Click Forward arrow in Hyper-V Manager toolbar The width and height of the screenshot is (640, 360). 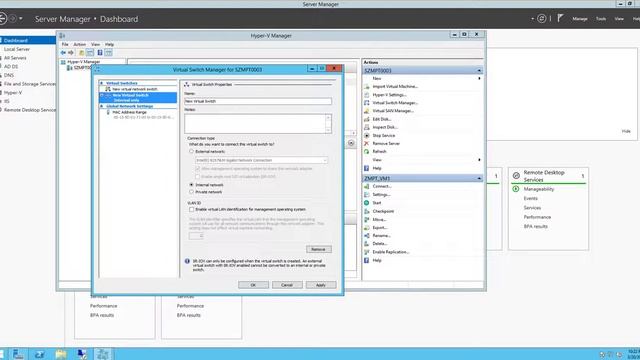(x=71, y=53)
